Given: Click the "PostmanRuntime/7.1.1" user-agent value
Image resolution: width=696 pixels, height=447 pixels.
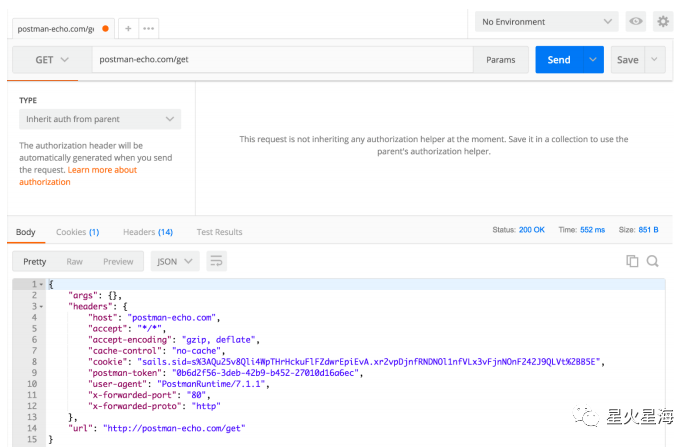Looking at the screenshot, I should coord(211,384).
